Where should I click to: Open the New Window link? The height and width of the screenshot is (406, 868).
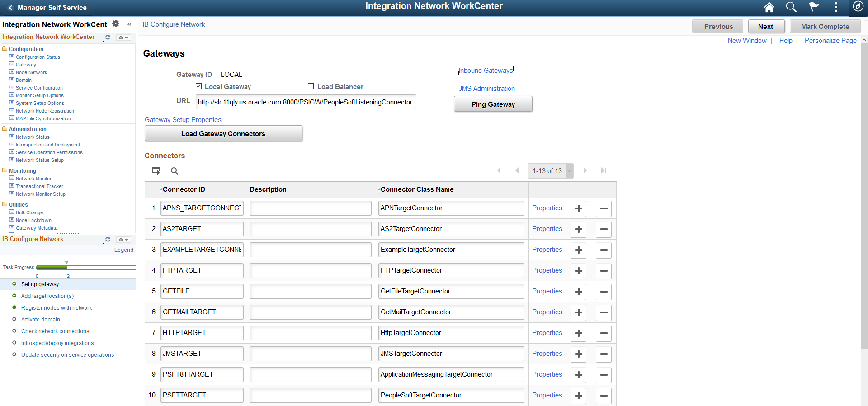point(747,41)
